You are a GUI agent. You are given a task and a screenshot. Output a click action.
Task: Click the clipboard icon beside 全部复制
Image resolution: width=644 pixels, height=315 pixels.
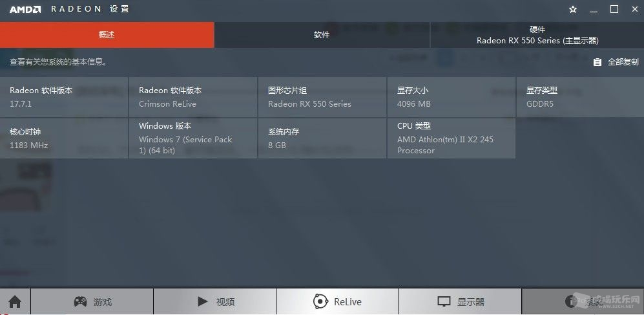tap(597, 62)
